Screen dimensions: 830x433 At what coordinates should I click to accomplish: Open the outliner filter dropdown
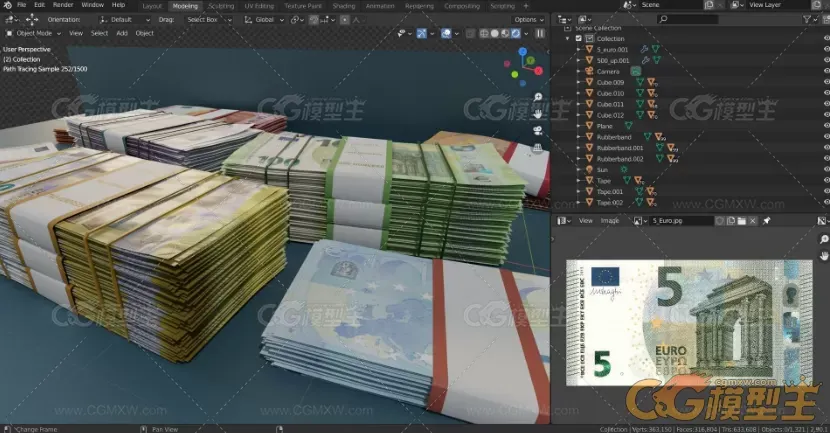(810, 19)
